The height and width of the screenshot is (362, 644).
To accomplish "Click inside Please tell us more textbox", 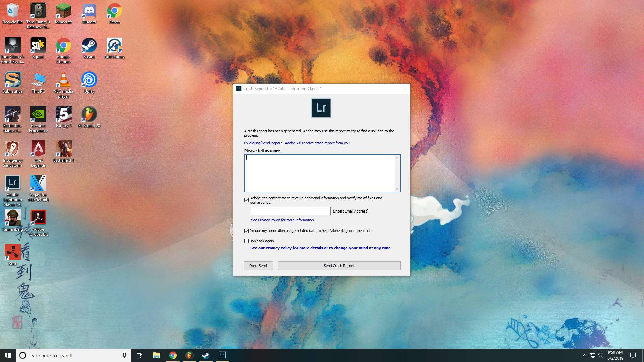I will point(319,173).
